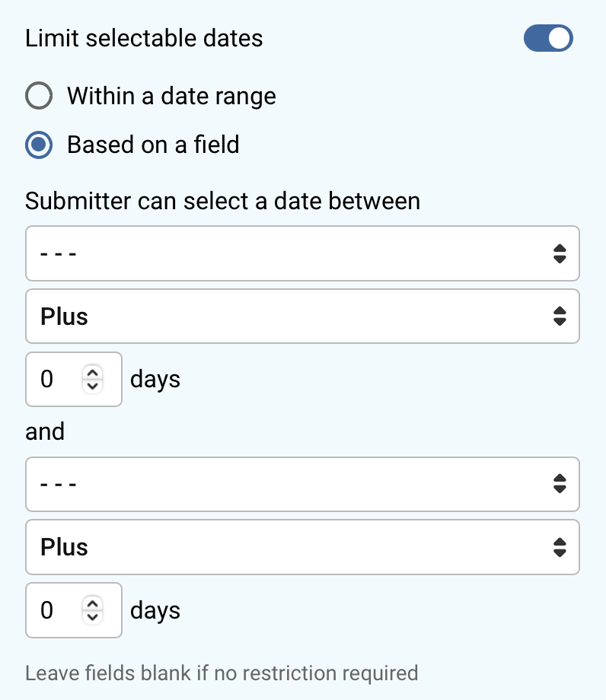The height and width of the screenshot is (700, 606).
Task: Click inside the second days number field
Action: [x=53, y=610]
